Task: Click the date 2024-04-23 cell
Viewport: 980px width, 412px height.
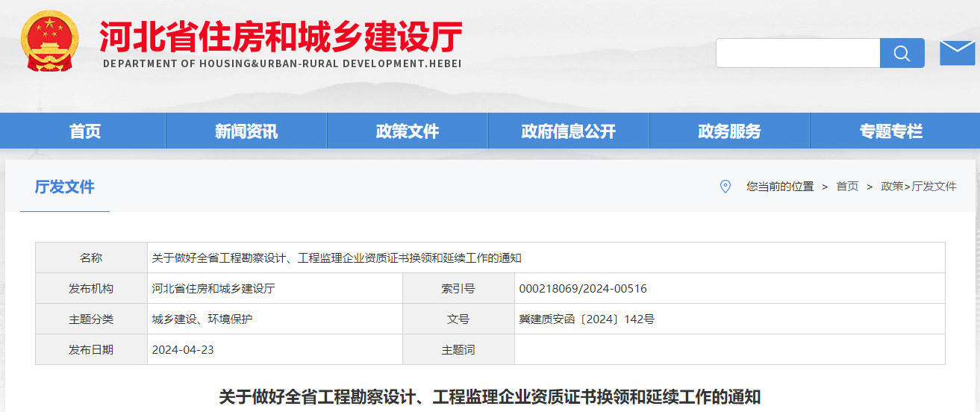Action: [275, 349]
